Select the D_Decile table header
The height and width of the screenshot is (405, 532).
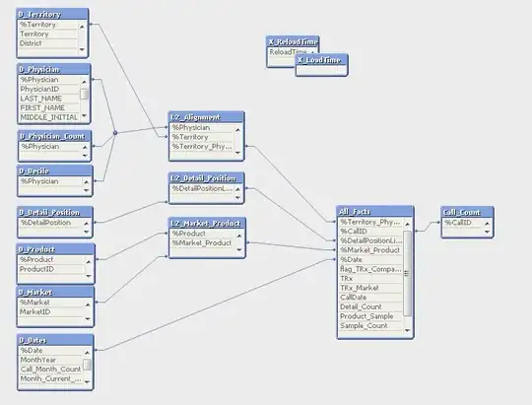pos(54,171)
